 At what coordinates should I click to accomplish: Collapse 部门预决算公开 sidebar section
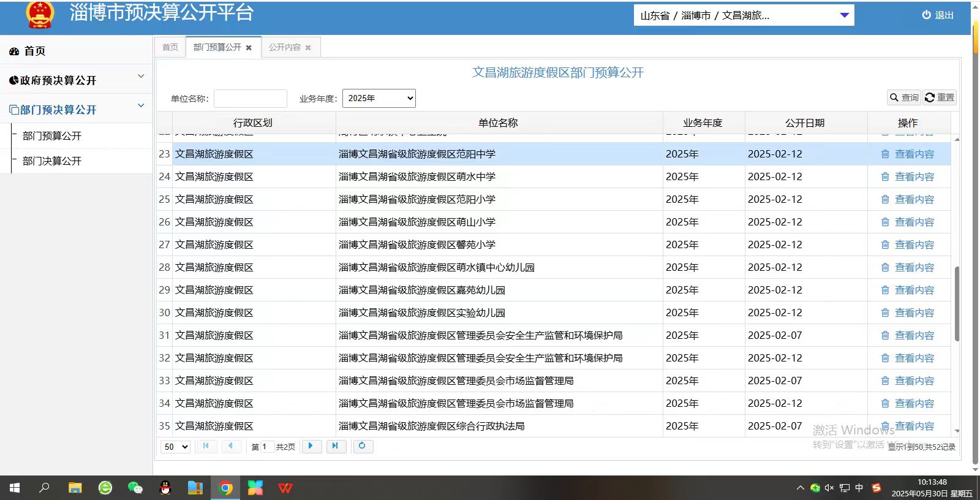coord(77,109)
